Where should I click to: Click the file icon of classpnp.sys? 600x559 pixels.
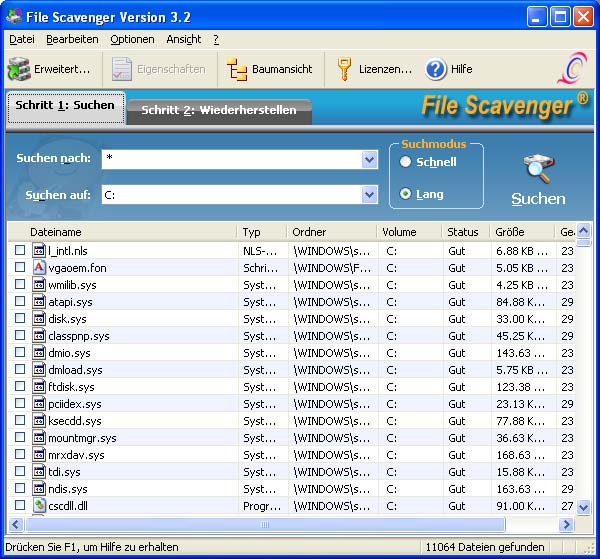(x=39, y=336)
